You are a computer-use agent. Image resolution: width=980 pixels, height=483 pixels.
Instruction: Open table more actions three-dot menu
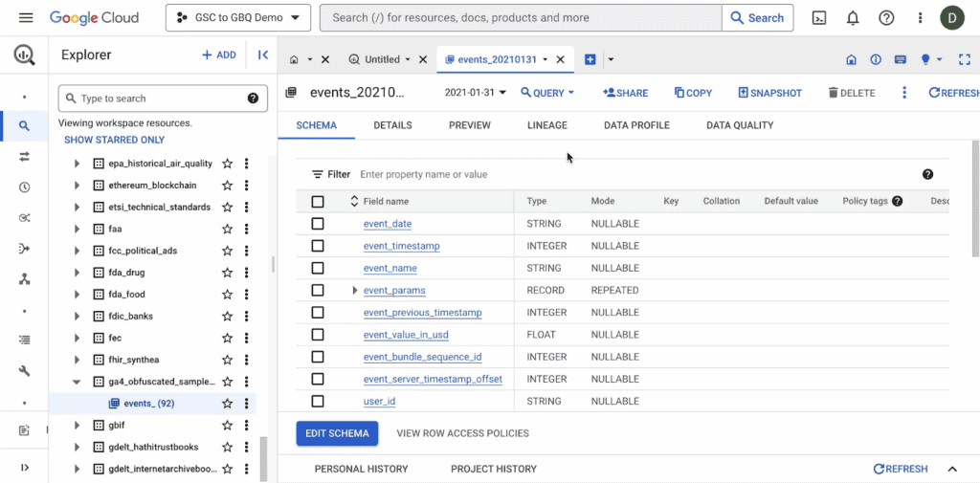pos(903,93)
